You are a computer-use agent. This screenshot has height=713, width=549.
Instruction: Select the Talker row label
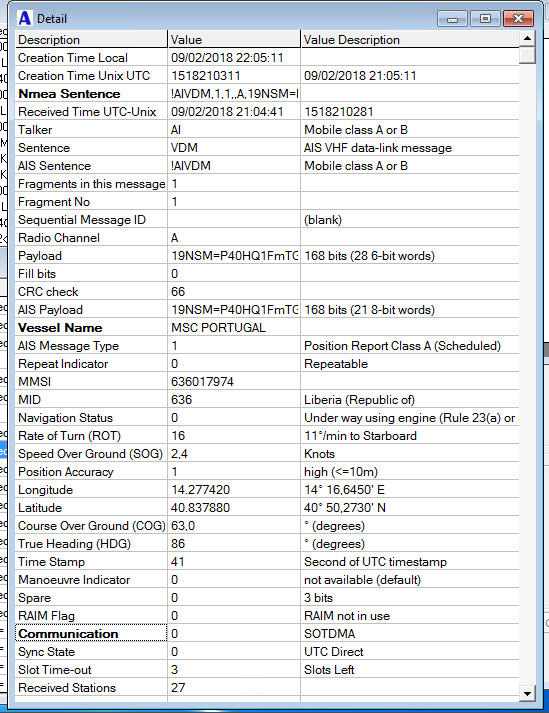[35, 130]
